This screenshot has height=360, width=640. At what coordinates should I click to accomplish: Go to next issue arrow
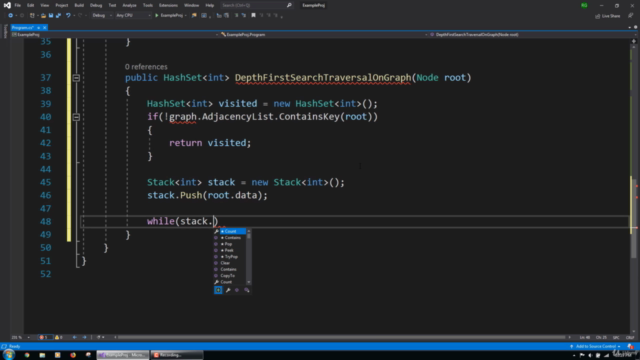[84, 338]
